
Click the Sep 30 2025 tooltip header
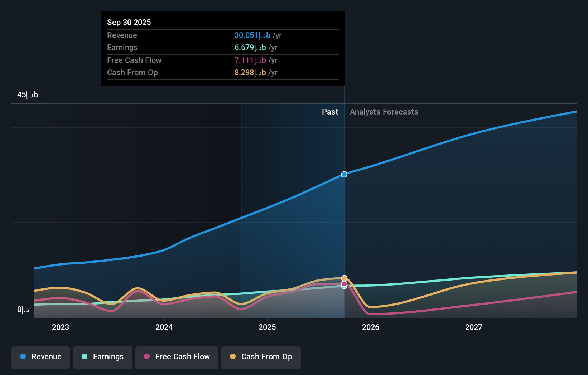[129, 22]
